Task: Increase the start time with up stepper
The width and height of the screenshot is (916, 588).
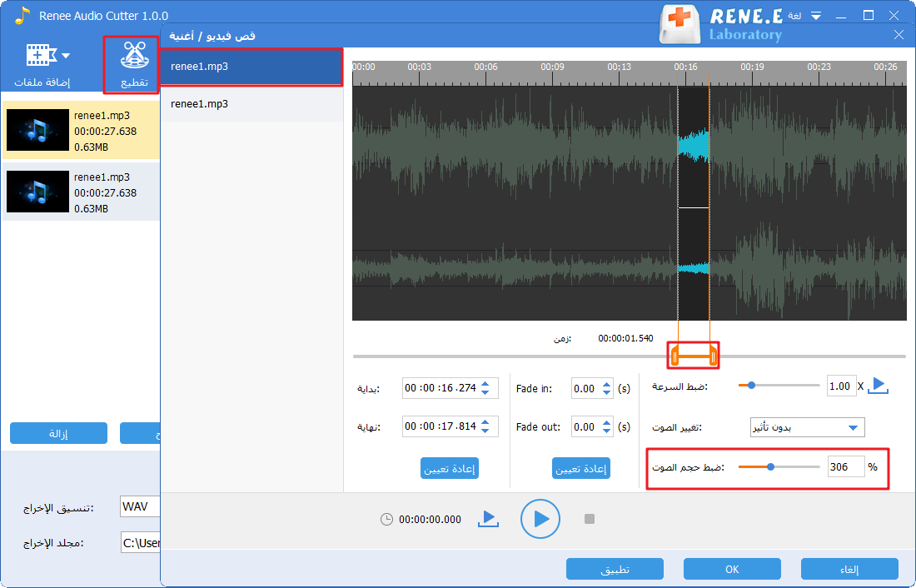Action: pyautogui.click(x=485, y=384)
